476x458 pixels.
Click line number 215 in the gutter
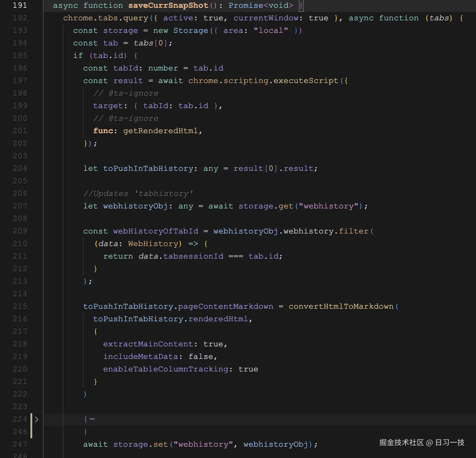pyautogui.click(x=20, y=306)
